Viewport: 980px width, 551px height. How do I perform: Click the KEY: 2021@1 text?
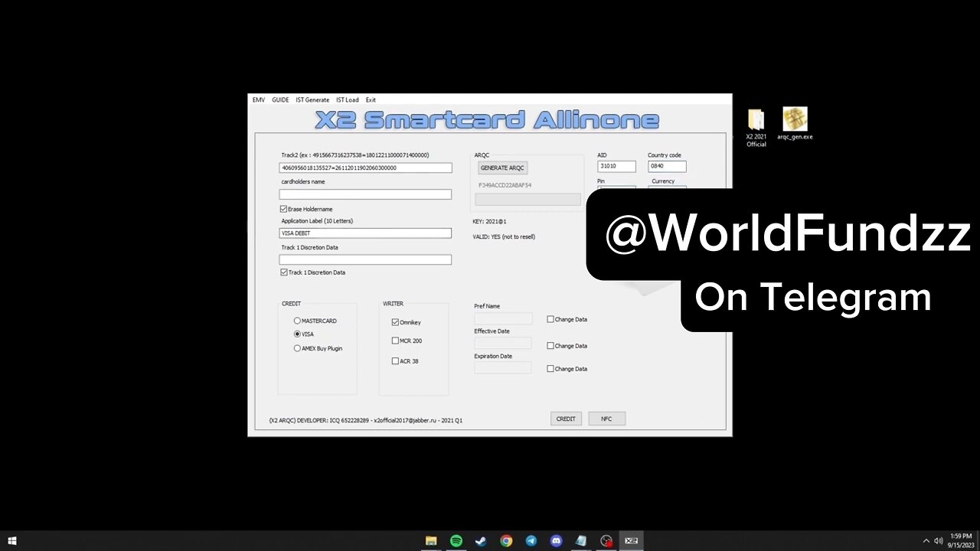(490, 221)
